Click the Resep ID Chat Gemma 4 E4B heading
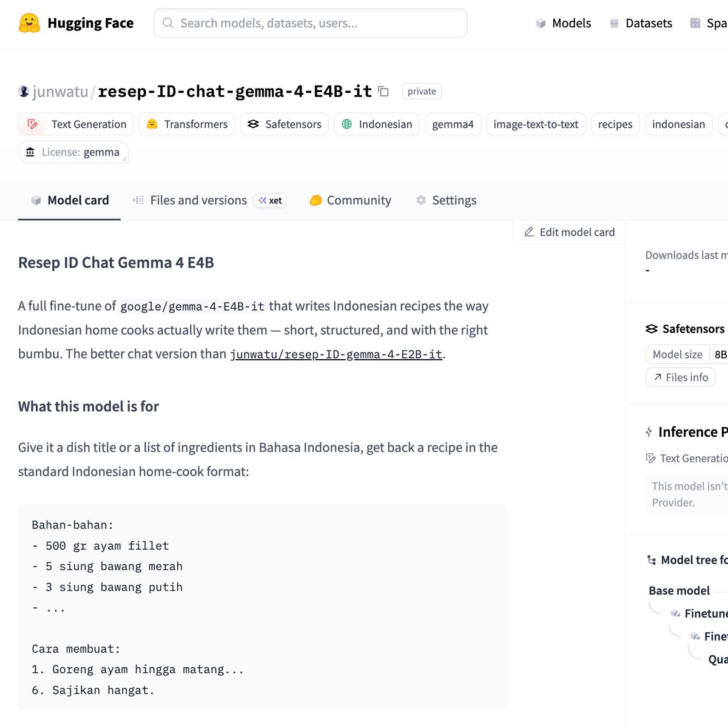The image size is (728, 728). pos(116,263)
